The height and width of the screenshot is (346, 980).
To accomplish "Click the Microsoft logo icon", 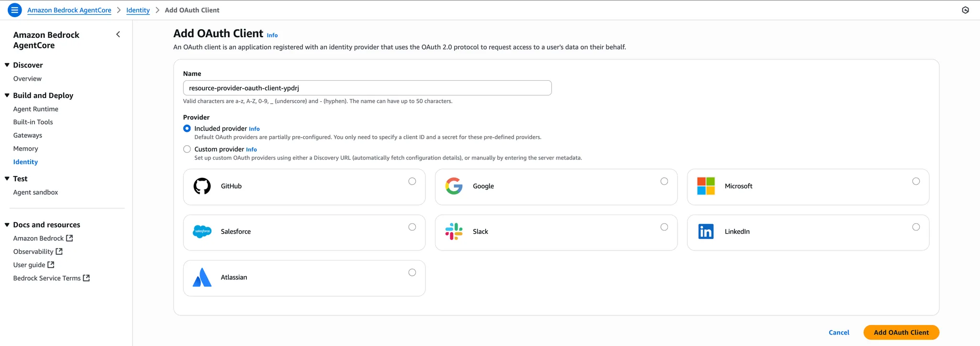I will (706, 186).
